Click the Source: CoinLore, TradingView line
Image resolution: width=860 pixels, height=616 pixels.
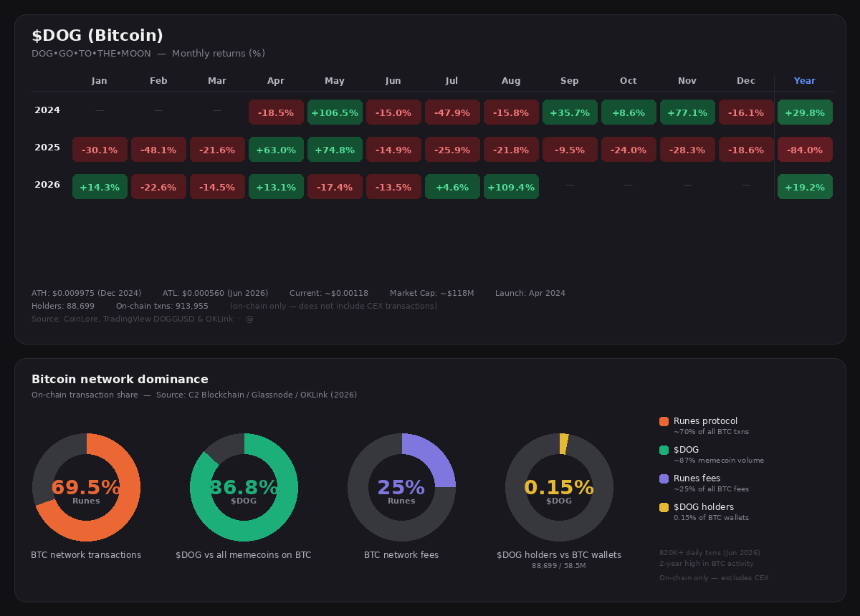point(142,319)
